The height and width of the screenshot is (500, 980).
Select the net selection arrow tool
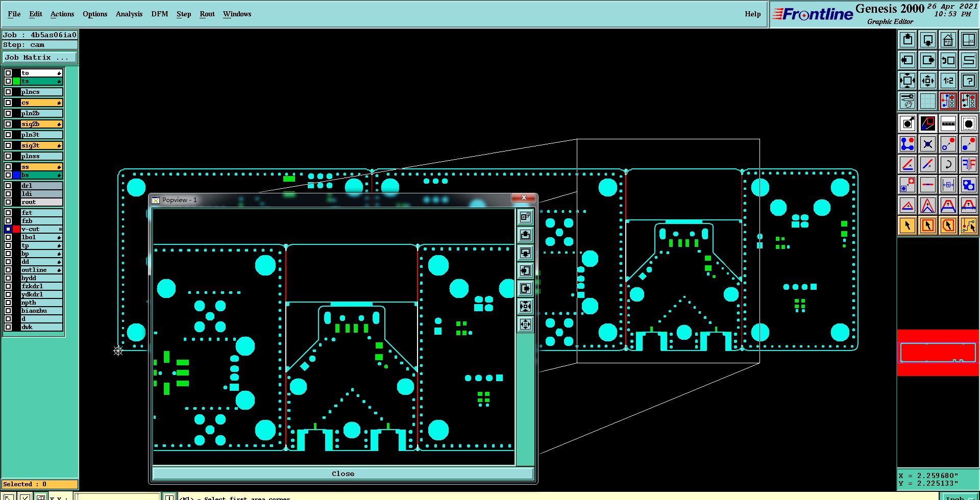click(969, 225)
